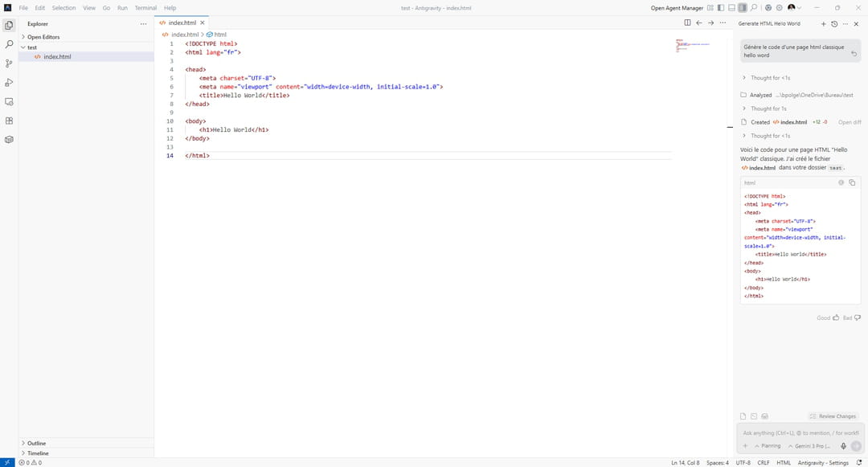
Task: Click the Ask anything chat input field
Action: (x=800, y=432)
